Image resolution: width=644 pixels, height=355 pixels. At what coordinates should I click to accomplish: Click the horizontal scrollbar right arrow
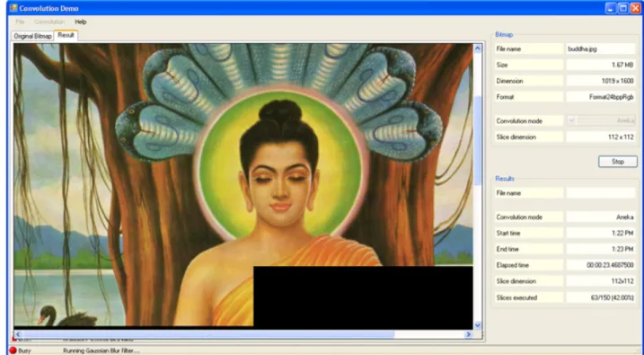pos(468,334)
